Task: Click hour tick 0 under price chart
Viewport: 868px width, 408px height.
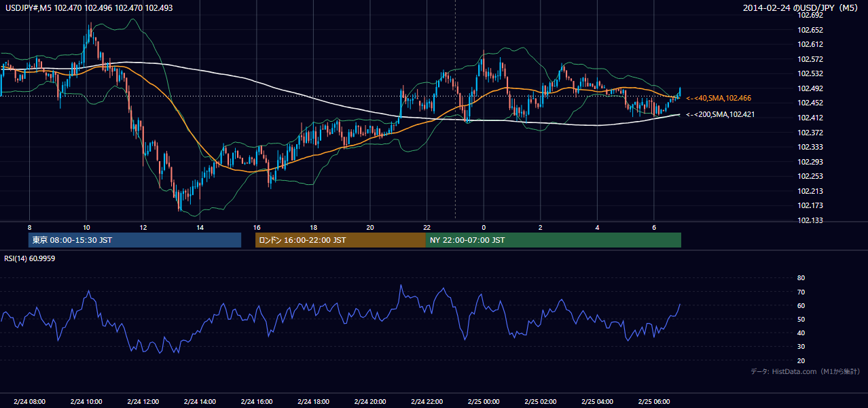Action: 484,227
